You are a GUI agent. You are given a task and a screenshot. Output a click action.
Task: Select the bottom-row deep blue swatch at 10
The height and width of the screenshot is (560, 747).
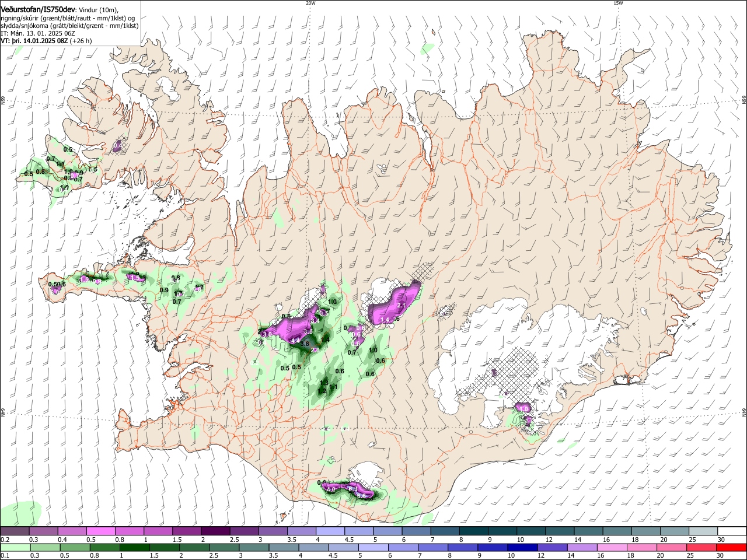tap(522, 547)
